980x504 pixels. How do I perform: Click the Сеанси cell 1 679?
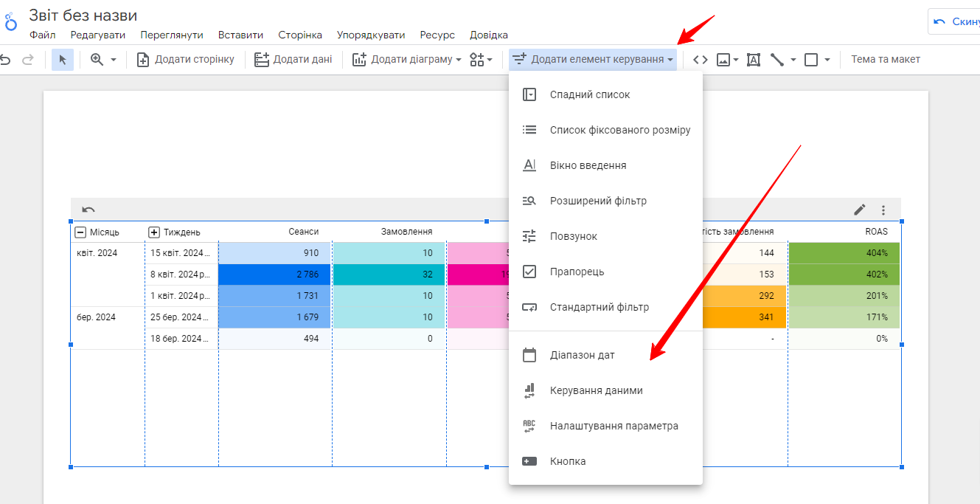coord(274,317)
